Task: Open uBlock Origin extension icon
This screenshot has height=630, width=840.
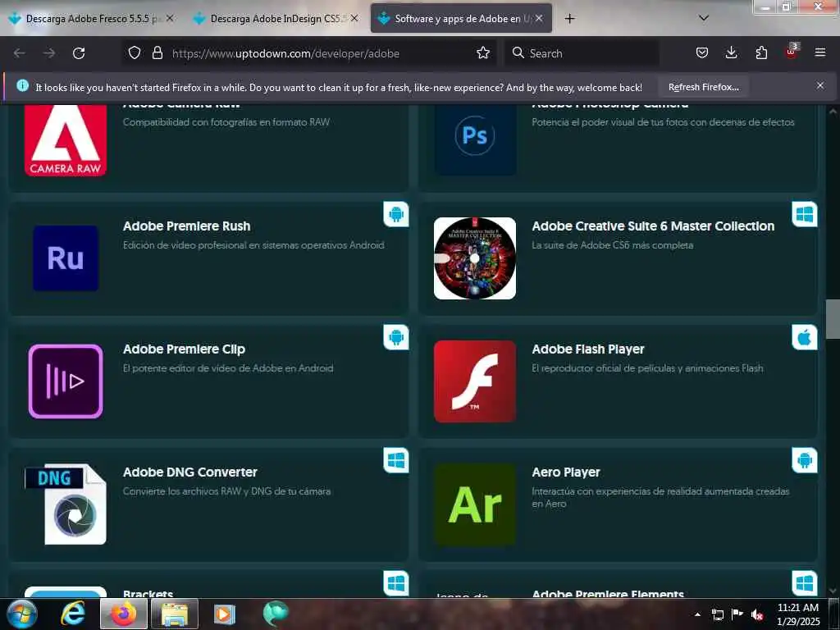Action: [792, 52]
